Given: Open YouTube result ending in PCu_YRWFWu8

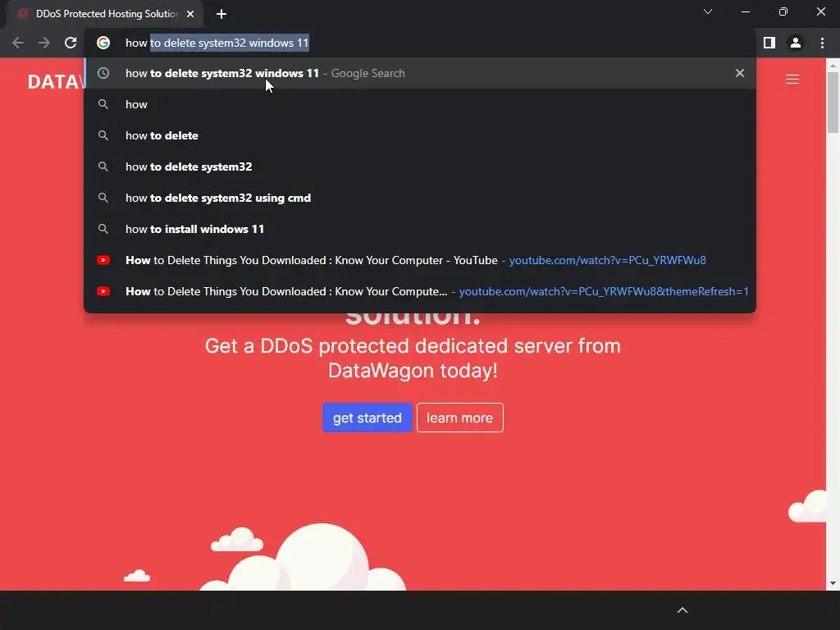Looking at the screenshot, I should click(x=420, y=260).
